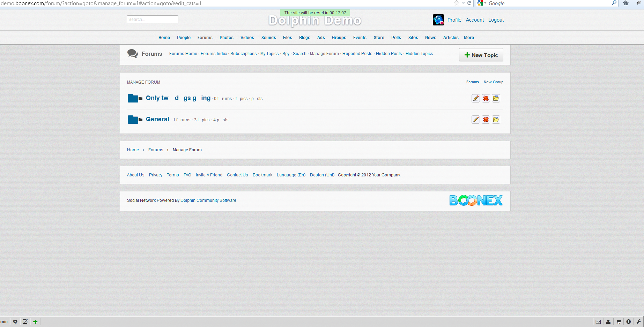Open the Forums Index submenu link
644x327 pixels.
(x=214, y=54)
